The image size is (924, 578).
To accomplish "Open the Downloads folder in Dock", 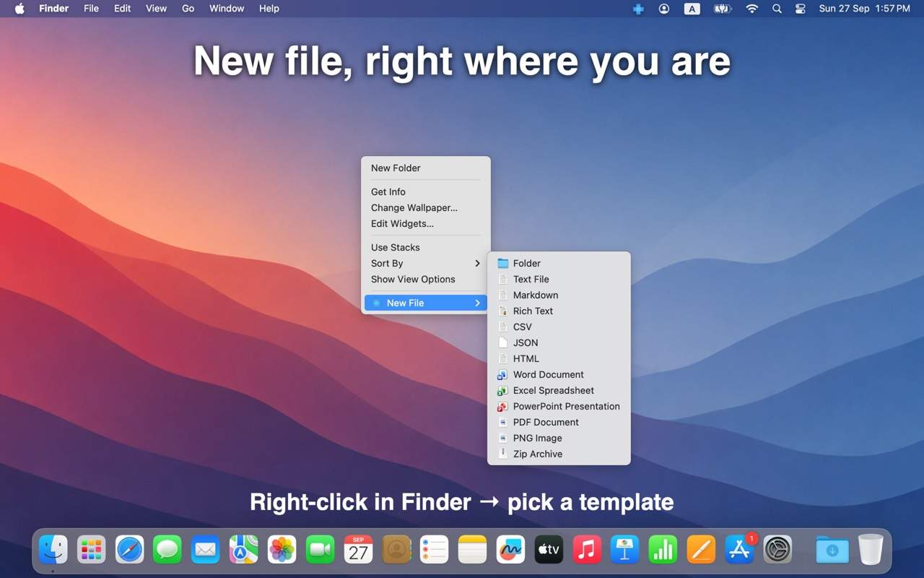I will point(832,550).
